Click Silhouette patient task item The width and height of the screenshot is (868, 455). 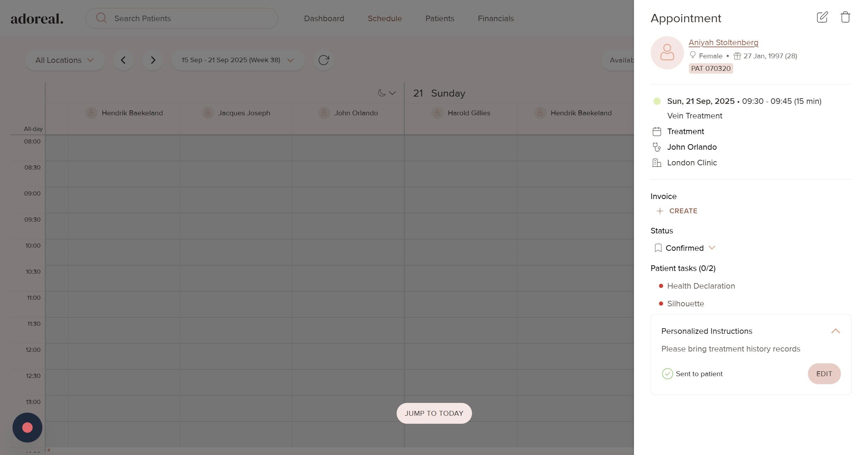(x=685, y=304)
